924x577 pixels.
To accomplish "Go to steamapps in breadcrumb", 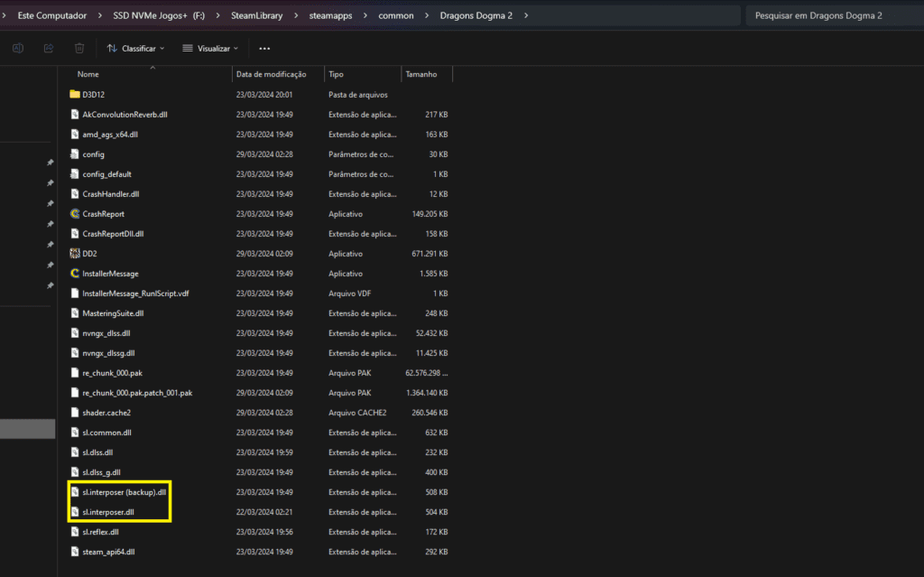I will click(x=330, y=15).
